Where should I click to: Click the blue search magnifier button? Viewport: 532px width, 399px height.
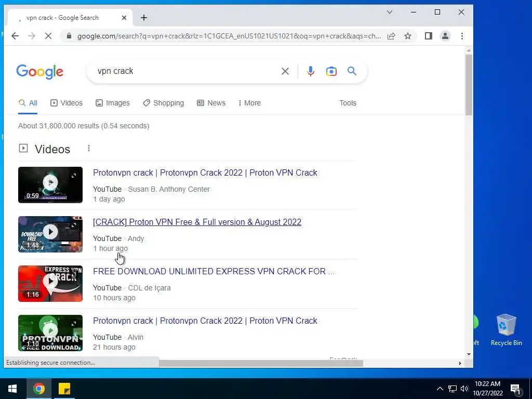pos(352,71)
